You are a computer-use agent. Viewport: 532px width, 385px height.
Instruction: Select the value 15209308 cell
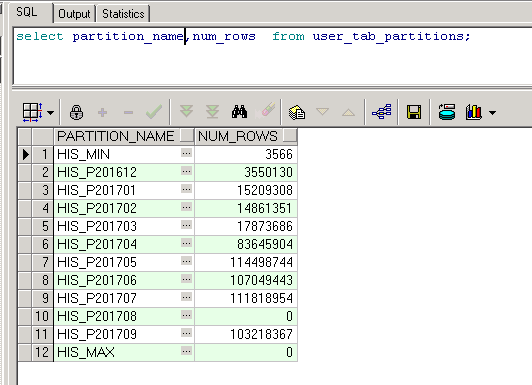pos(246,190)
